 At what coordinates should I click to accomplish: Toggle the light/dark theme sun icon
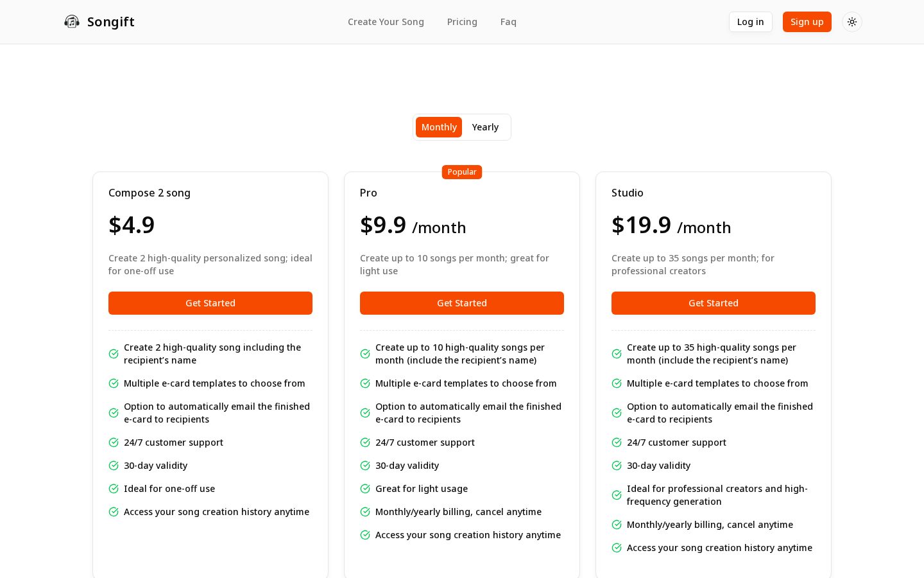[852, 22]
